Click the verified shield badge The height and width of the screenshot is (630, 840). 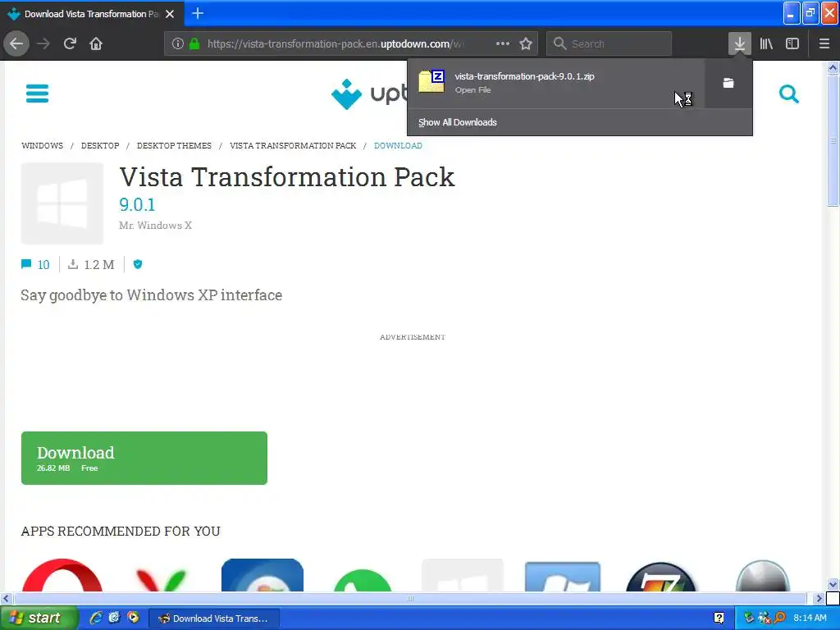(x=138, y=264)
